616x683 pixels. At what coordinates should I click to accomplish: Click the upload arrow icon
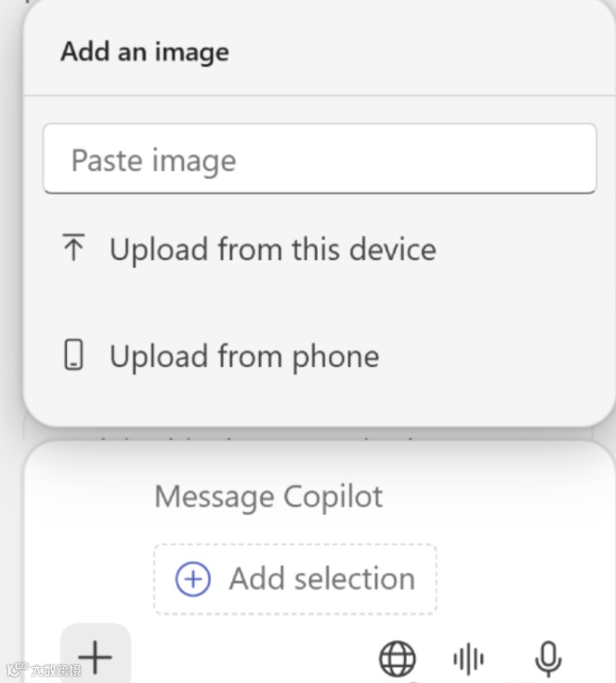(73, 249)
